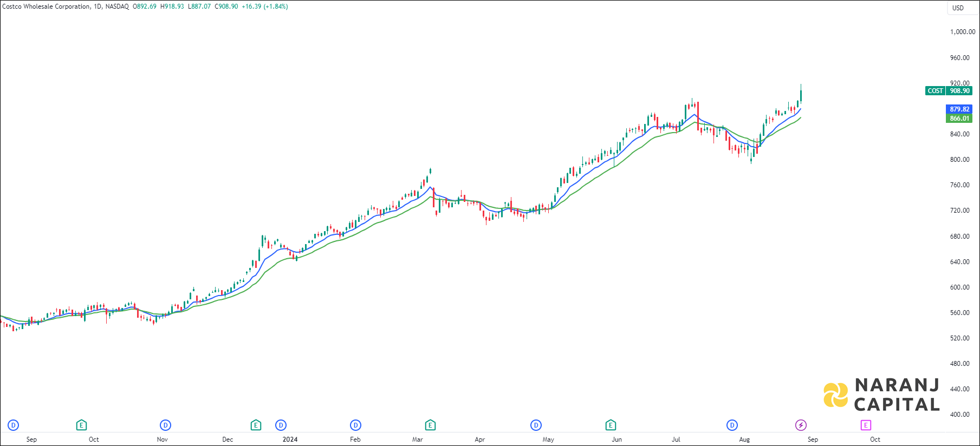
Task: Click the first dividend marker on the timeline
Action: 14,425
